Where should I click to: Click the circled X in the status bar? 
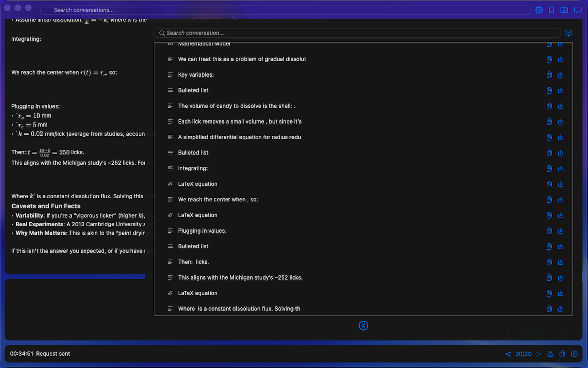[x=574, y=354]
